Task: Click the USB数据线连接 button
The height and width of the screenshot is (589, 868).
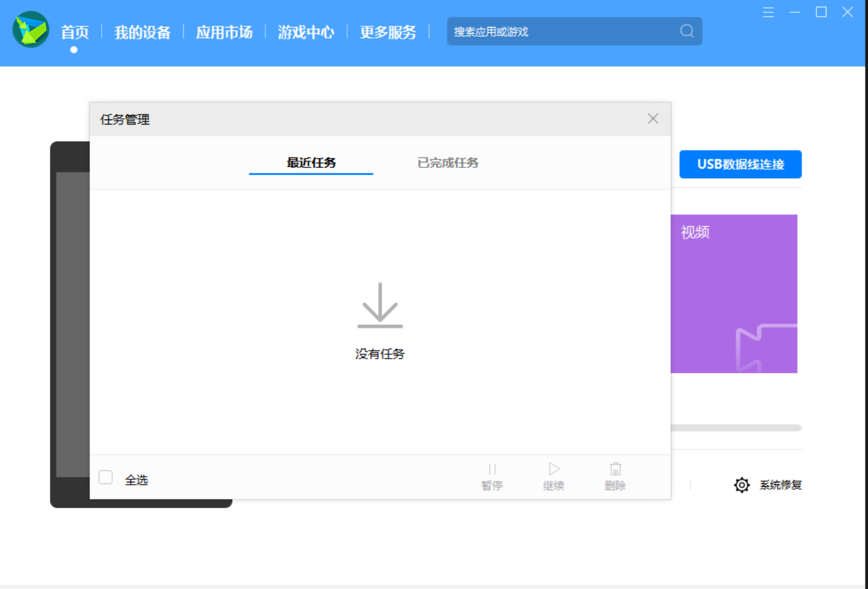Action: (741, 164)
